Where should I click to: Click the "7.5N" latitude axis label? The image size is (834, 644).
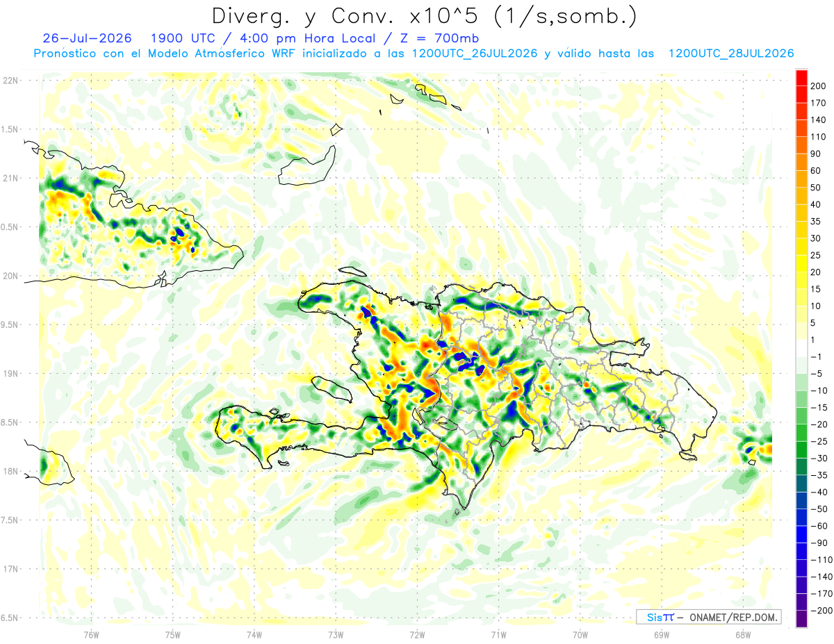click(10, 520)
